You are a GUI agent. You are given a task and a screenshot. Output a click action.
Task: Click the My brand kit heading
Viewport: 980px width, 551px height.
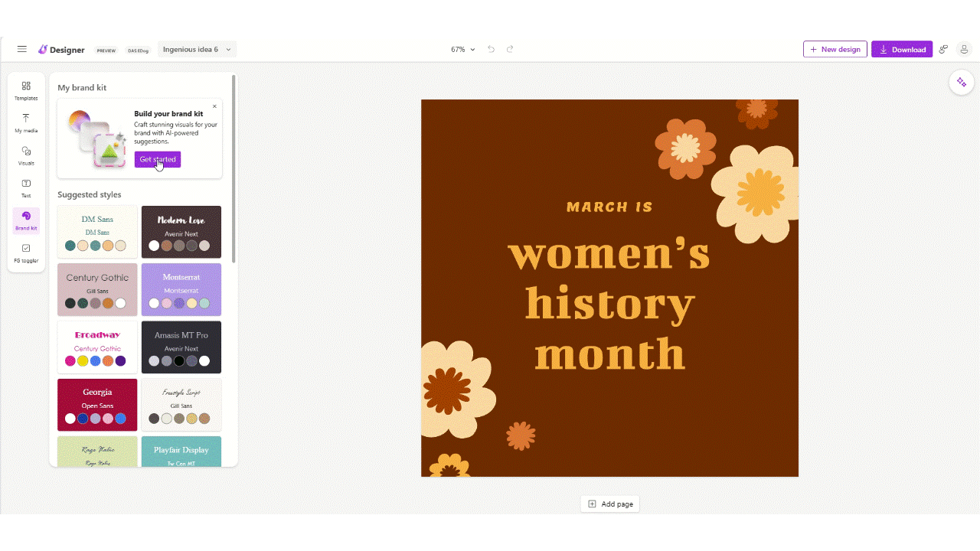[x=82, y=87]
